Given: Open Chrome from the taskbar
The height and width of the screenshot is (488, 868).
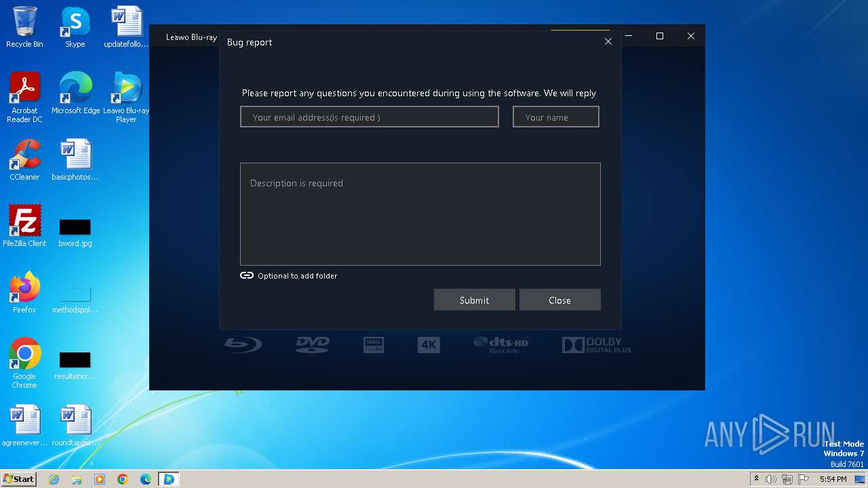Looking at the screenshot, I should [x=123, y=479].
